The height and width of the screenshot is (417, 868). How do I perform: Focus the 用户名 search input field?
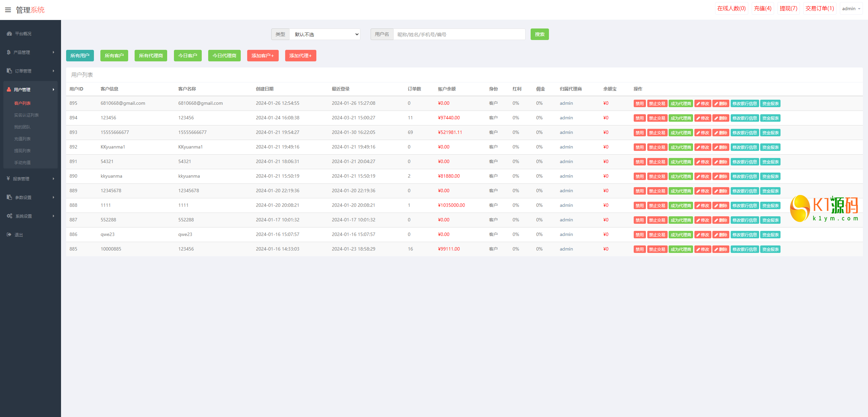459,34
